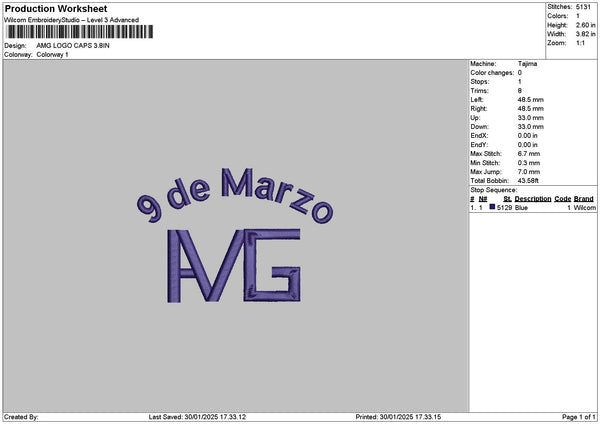Click the 'Code' column header
This screenshot has width=600, height=424.
coord(562,199)
